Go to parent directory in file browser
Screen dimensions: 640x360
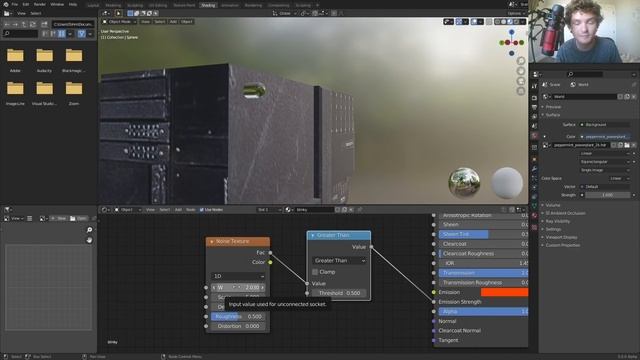[24, 24]
